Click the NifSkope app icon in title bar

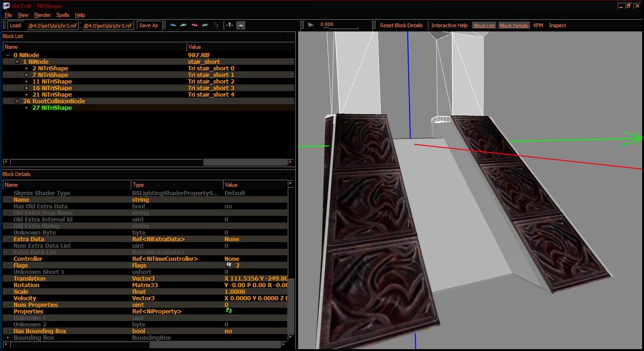point(6,6)
